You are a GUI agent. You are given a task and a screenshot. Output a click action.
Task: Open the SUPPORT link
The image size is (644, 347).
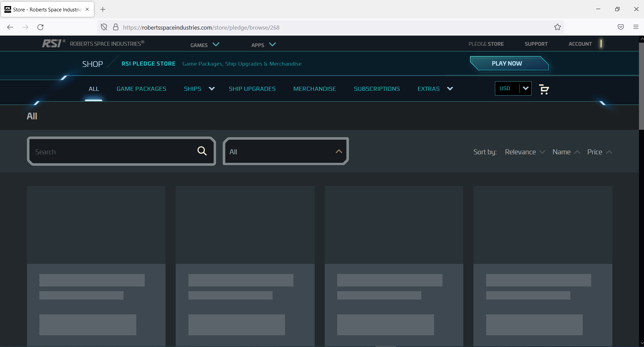(x=536, y=44)
